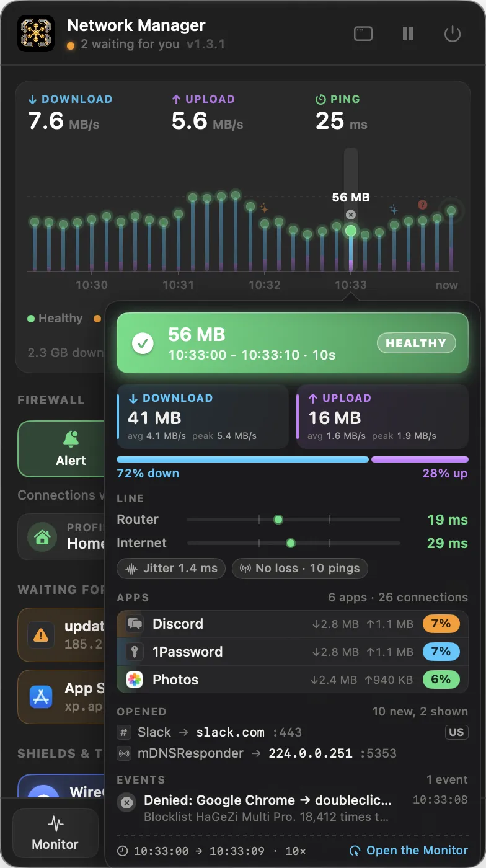Switch to the Monitor tab
The image size is (486, 868).
[55, 833]
